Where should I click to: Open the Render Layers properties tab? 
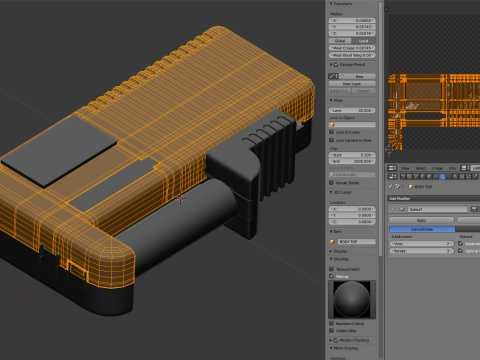pyautogui.click(x=409, y=176)
